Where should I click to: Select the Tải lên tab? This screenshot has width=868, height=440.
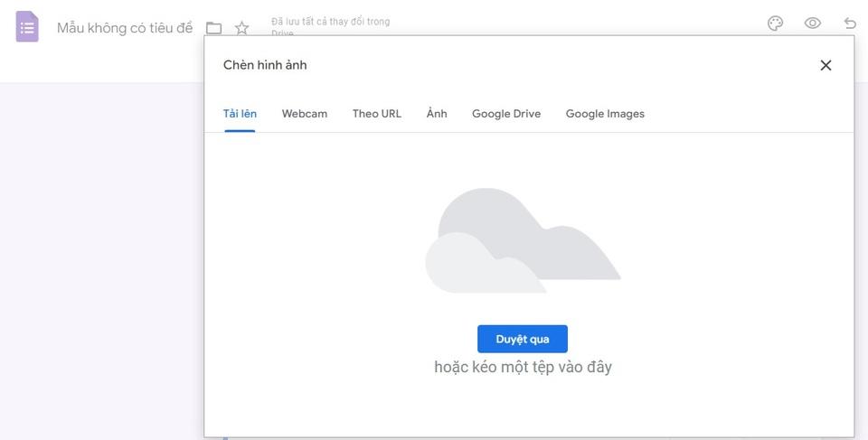(240, 114)
